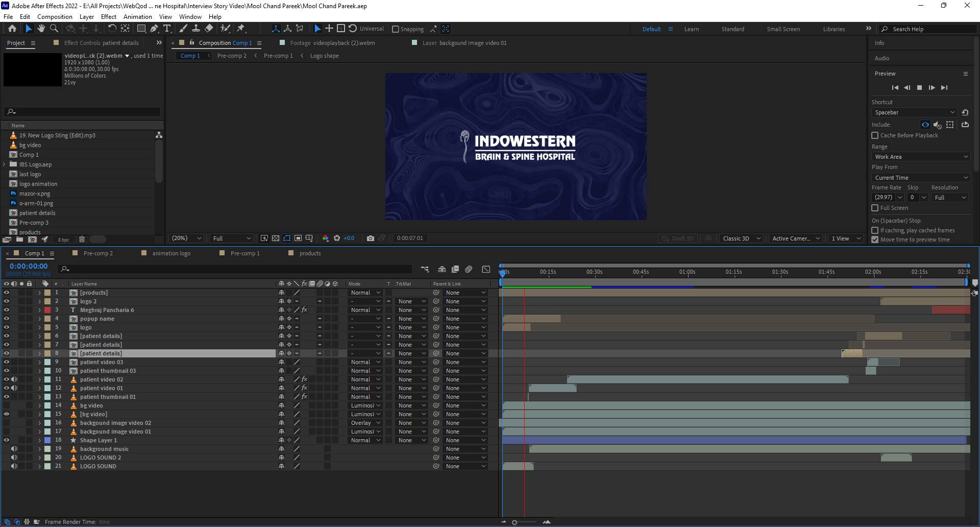Image resolution: width=980 pixels, height=527 pixels.
Task: Check the Cache Before Playback option
Action: pyautogui.click(x=875, y=135)
